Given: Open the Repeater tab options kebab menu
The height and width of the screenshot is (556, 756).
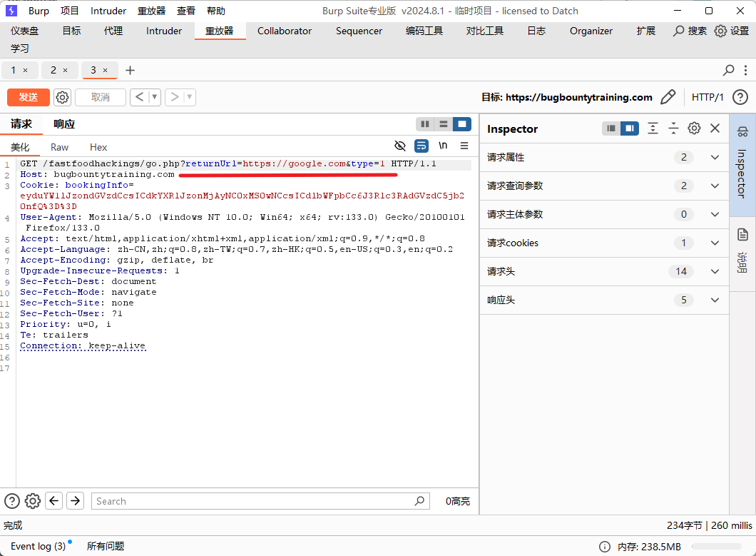Looking at the screenshot, I should (x=745, y=71).
